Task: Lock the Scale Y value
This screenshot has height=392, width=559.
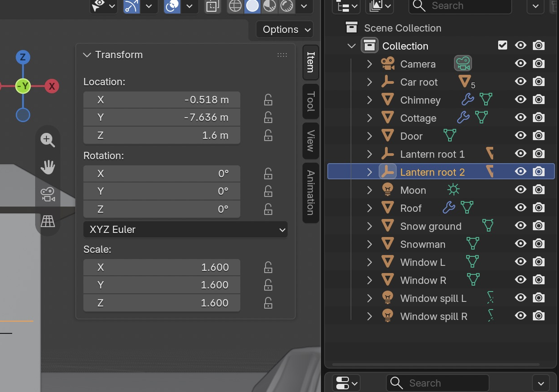Action: pos(268,285)
